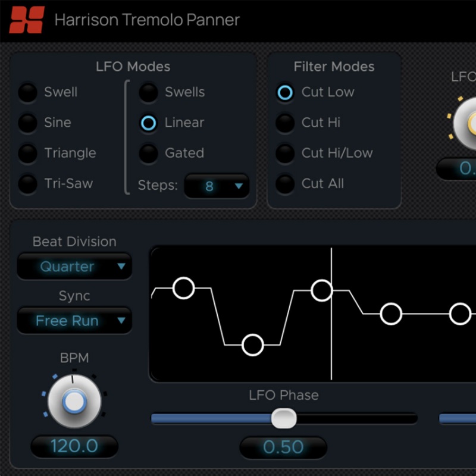Image resolution: width=476 pixels, height=476 pixels.
Task: Select the Cut Hi filter mode
Action: click(285, 123)
